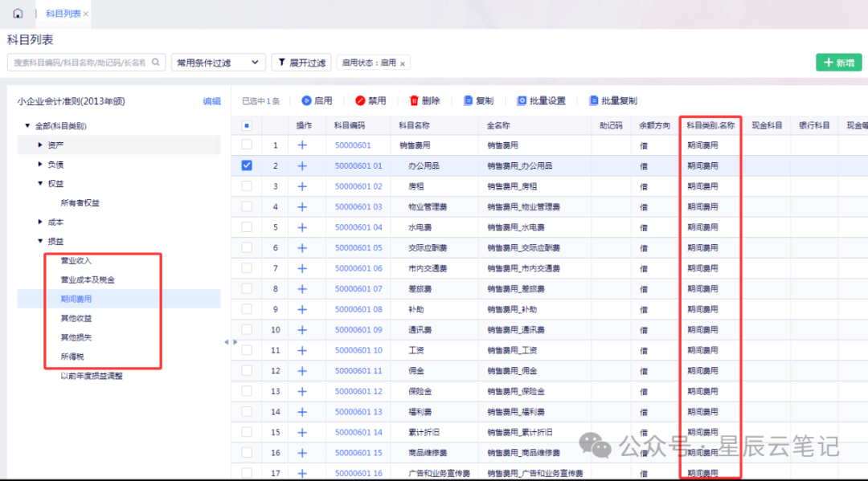The width and height of the screenshot is (868, 481).
Task: Uncheck the checkbox for 办公用品 row
Action: [247, 165]
